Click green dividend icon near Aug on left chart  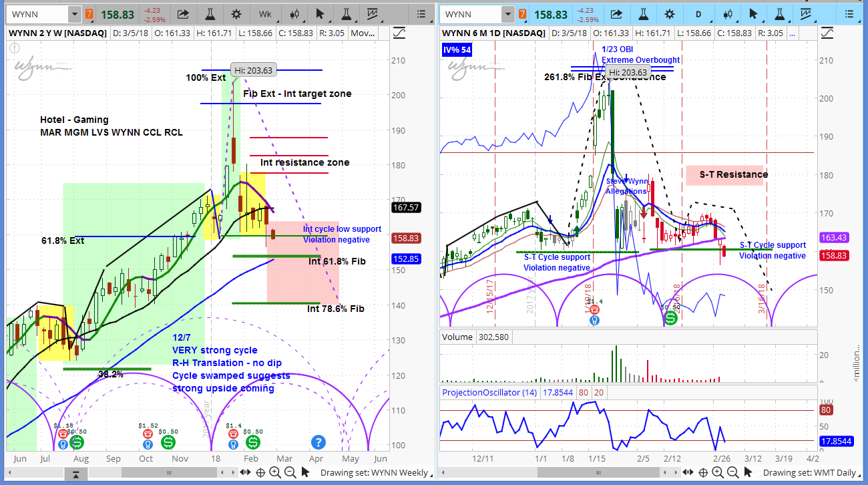77,442
